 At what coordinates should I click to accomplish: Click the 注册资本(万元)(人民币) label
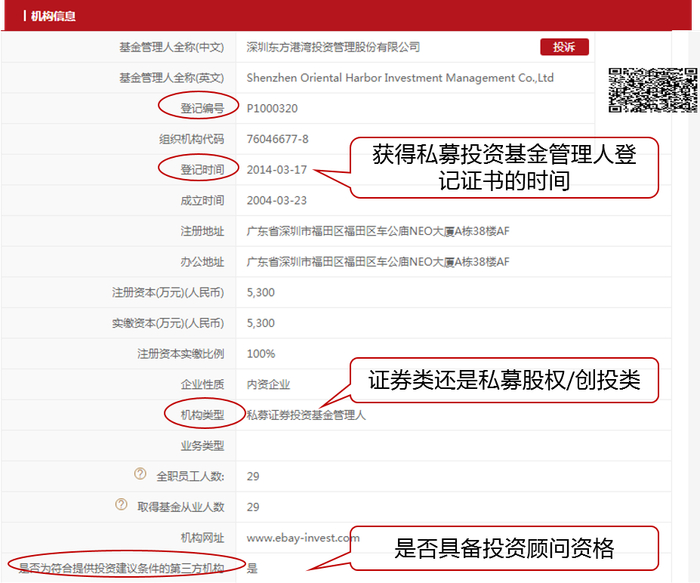click(x=168, y=293)
